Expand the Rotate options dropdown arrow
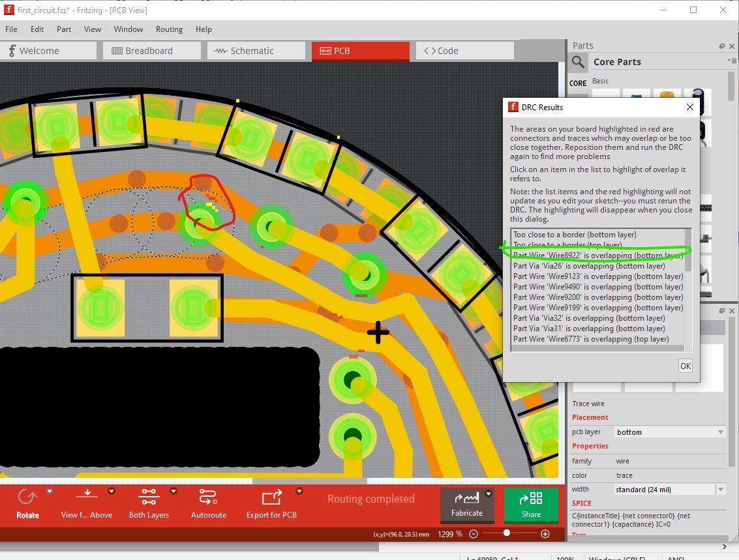 click(x=50, y=492)
